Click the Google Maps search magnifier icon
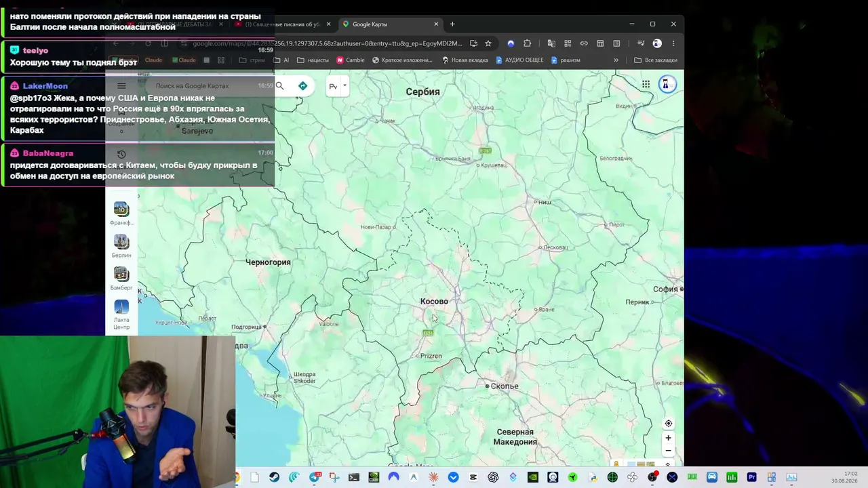 (x=279, y=86)
